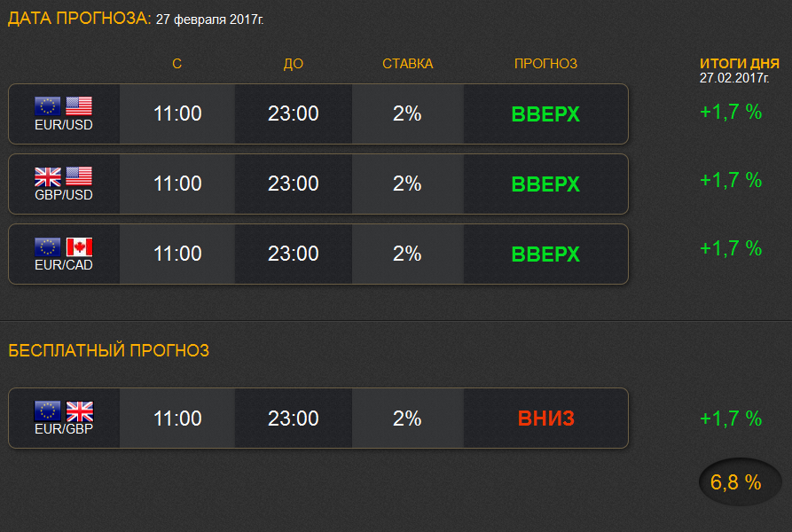Click the БЕСПЛАТНЫЙ ПРОГНОЗ heading
Viewport: 792px width, 532px height.
pyautogui.click(x=108, y=350)
